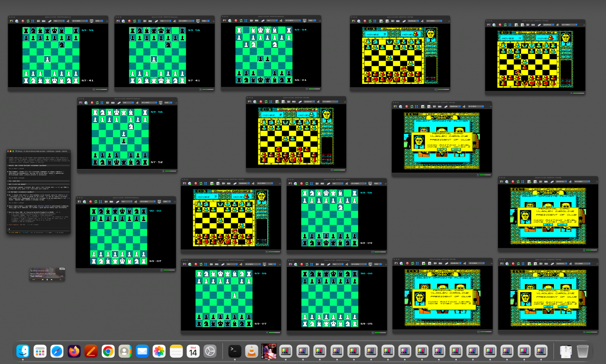Open the Notes app in the Dock

tap(176, 352)
